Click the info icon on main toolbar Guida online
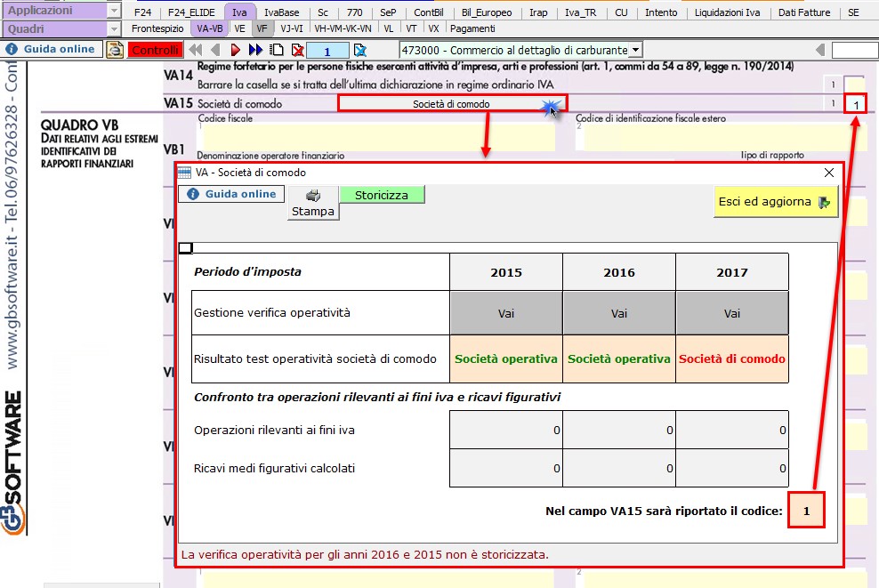Image resolution: width=879 pixels, height=588 pixels. pyautogui.click(x=12, y=49)
